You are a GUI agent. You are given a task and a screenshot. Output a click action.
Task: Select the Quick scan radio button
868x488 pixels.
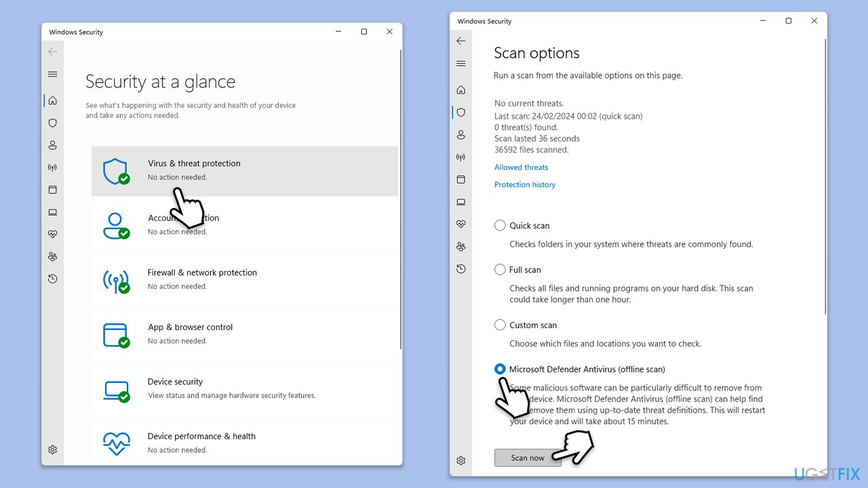[500, 226]
